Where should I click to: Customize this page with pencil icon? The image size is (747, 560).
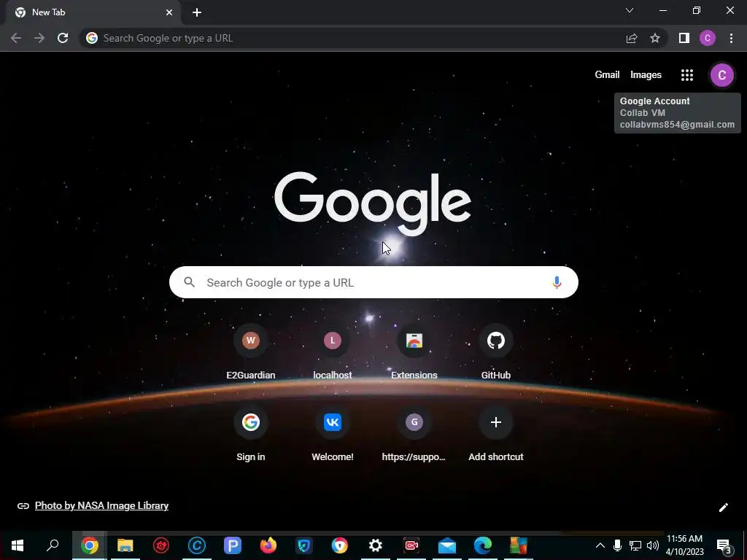(x=723, y=507)
